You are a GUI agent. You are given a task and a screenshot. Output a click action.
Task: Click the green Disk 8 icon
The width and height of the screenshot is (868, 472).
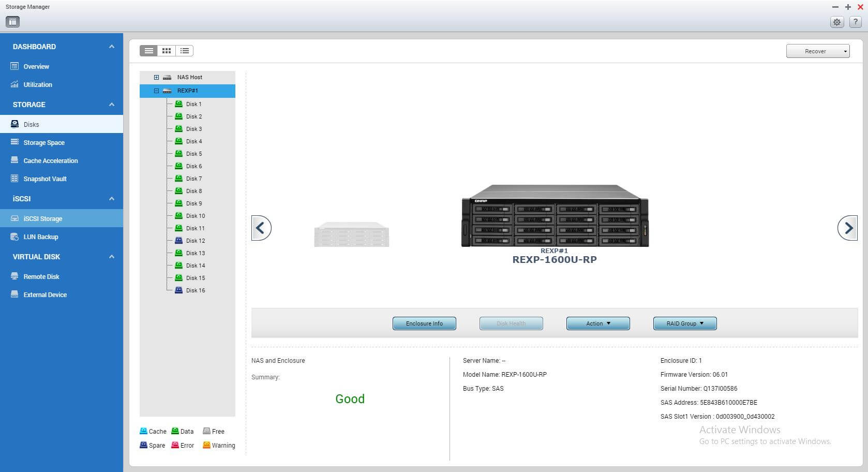[178, 190]
